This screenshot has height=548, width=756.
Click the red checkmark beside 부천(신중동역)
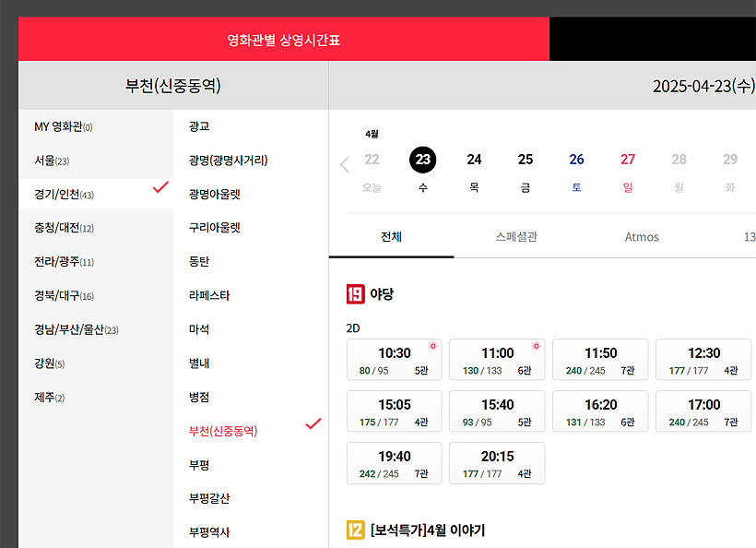click(x=313, y=423)
